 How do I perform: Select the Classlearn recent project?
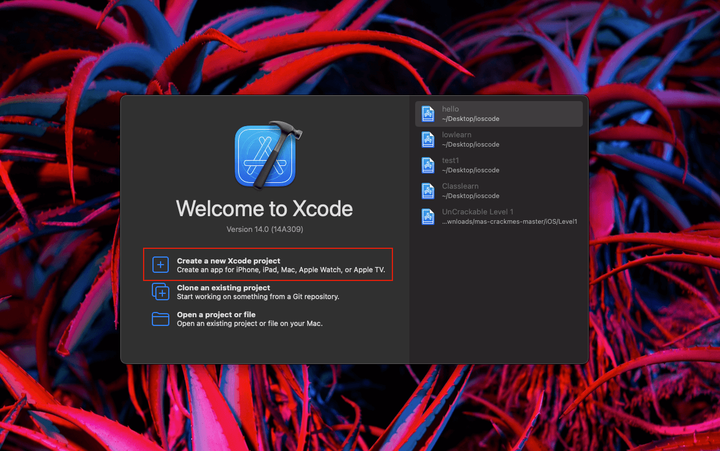[x=499, y=191]
